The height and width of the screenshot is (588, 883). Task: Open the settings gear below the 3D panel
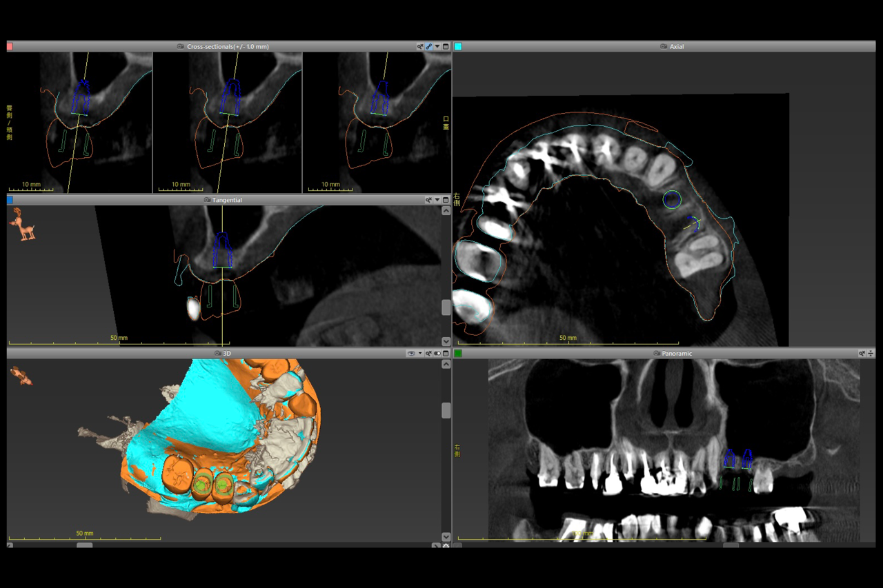tap(446, 546)
